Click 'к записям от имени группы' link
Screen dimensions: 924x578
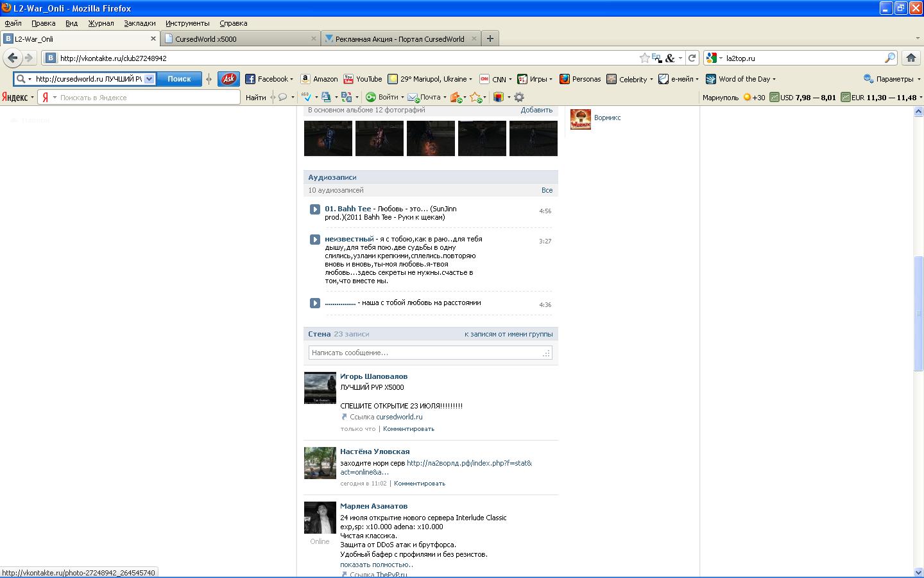508,334
